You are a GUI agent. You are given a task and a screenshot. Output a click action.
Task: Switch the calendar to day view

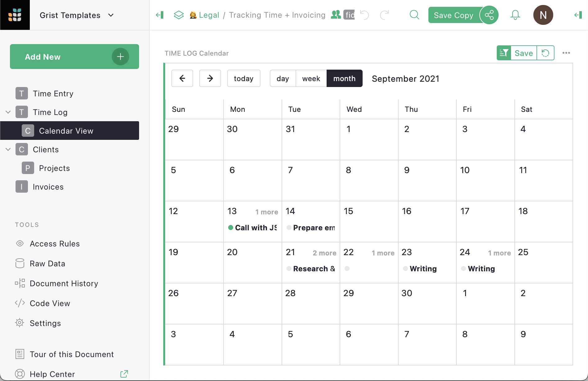point(283,78)
